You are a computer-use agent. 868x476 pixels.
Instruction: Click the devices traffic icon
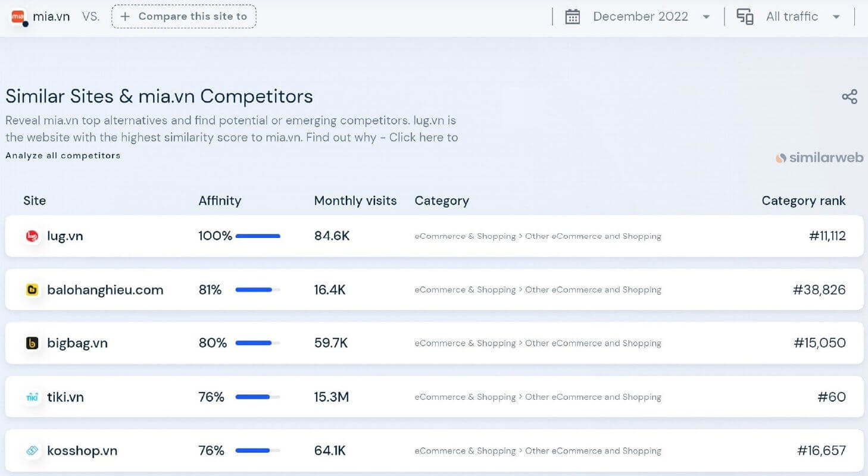click(x=745, y=17)
